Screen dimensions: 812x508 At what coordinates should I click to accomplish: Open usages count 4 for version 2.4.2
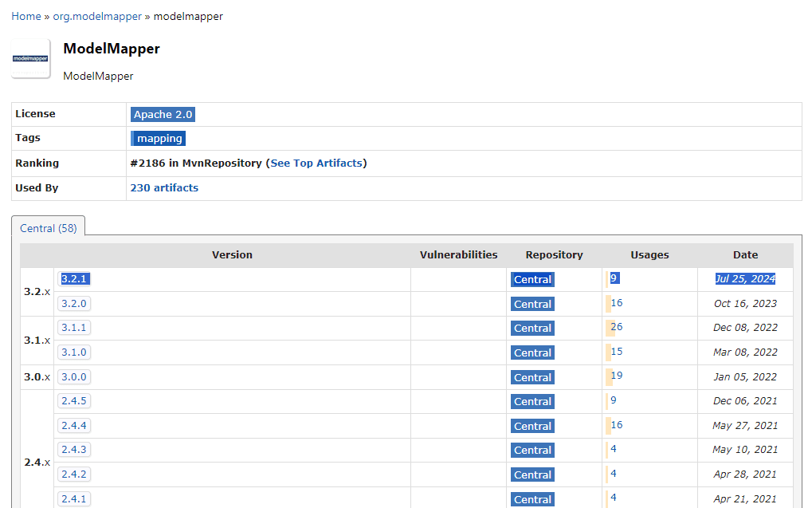(x=614, y=473)
